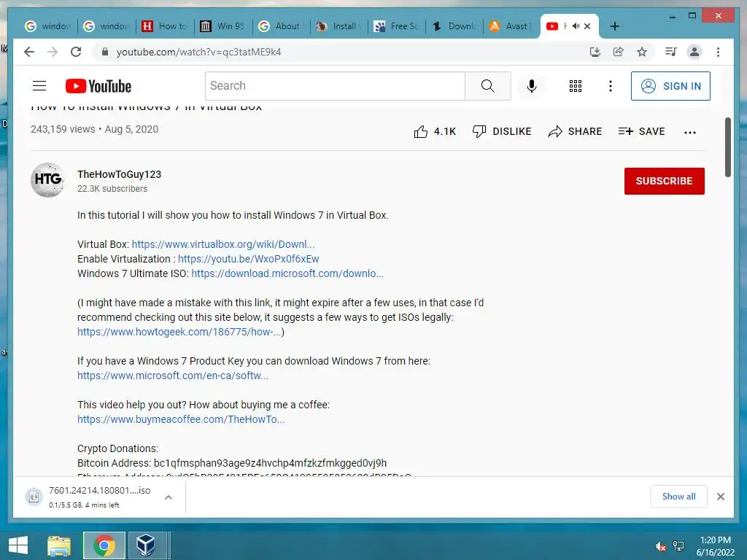The height and width of the screenshot is (560, 747).
Task: Open the Chrome profile avatar
Action: (694, 52)
